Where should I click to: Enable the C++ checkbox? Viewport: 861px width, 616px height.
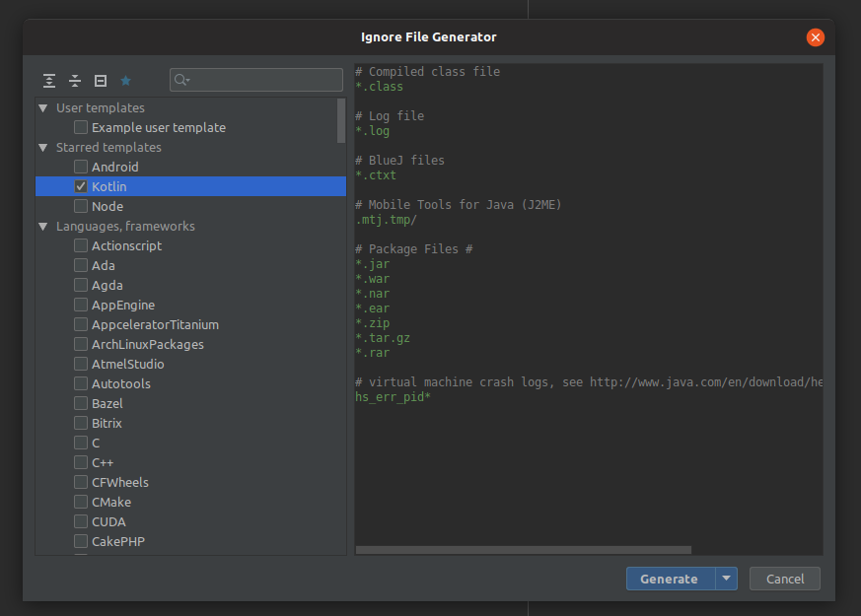click(x=81, y=462)
